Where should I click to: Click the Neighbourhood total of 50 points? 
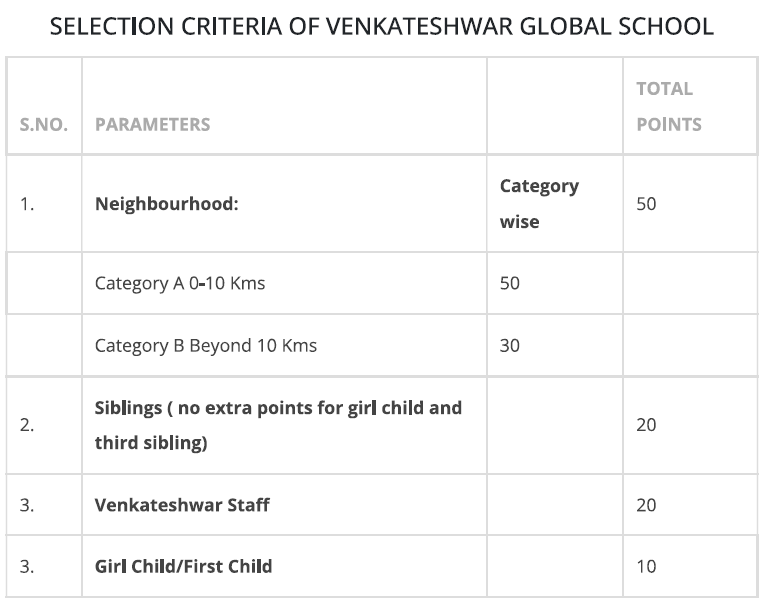pos(646,204)
